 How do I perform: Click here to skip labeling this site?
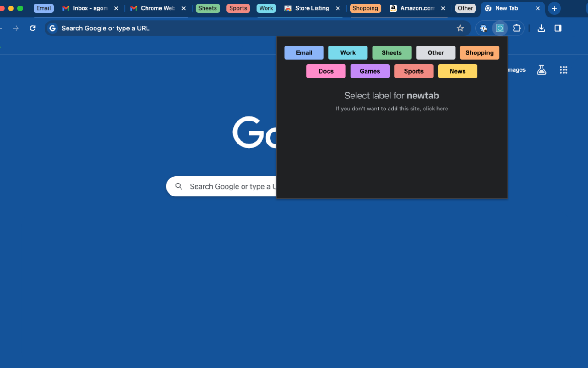pos(435,109)
